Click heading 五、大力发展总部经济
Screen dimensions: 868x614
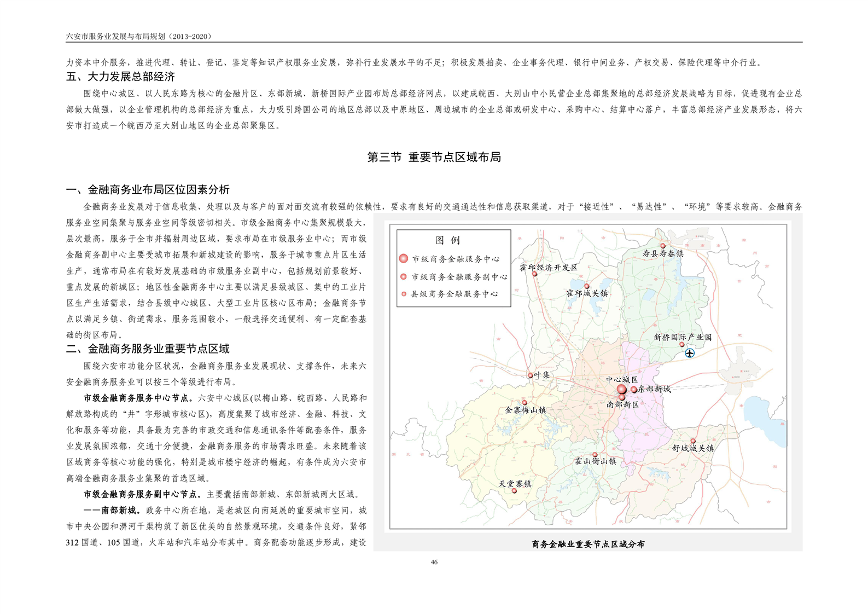point(120,77)
